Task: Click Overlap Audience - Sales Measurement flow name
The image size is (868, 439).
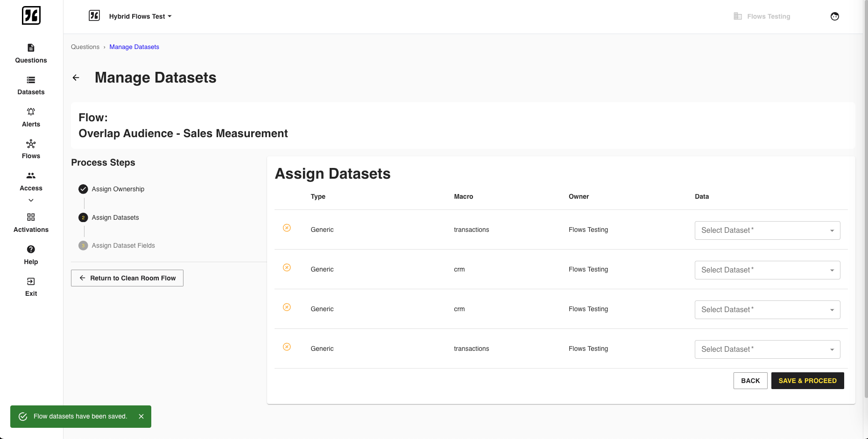Action: coord(183,133)
